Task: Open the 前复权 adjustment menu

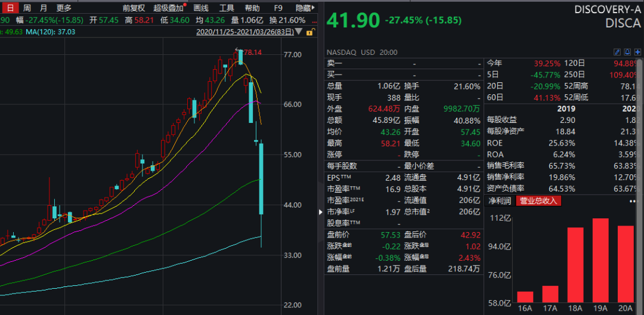Action: click(x=134, y=8)
